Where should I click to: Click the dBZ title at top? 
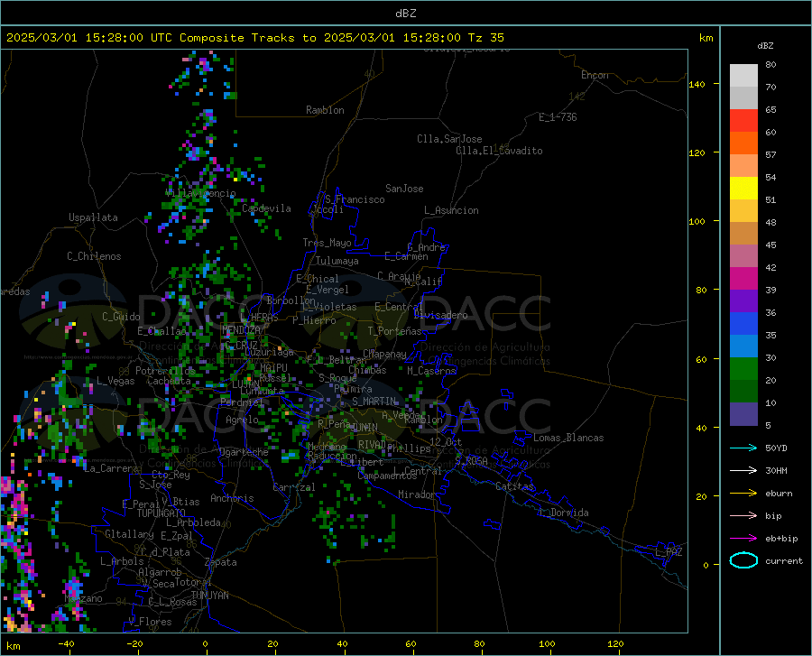pos(405,14)
